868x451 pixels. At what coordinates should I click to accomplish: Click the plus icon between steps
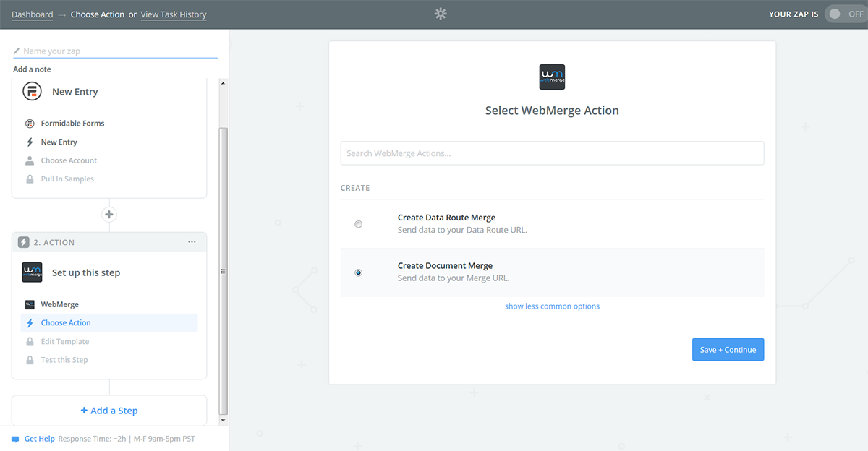click(x=109, y=215)
